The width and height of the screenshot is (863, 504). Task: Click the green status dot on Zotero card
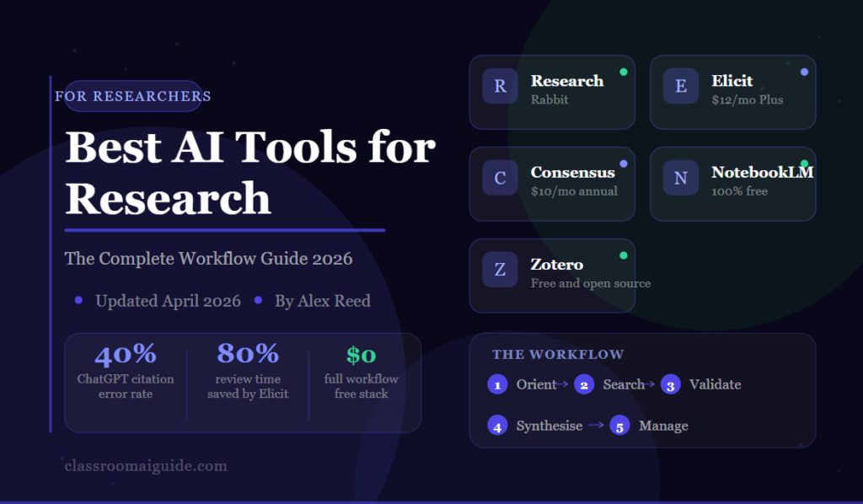(x=624, y=255)
